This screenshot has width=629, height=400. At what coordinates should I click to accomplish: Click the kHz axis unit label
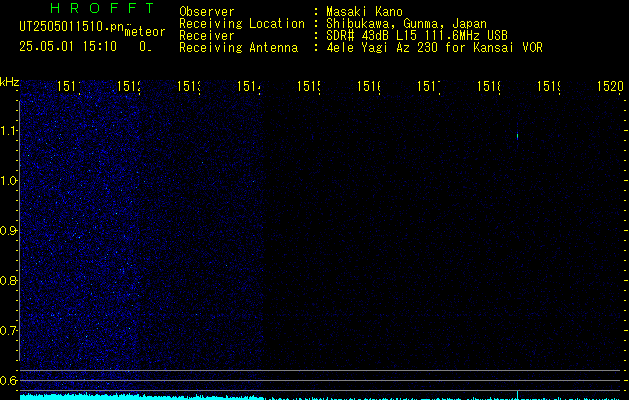click(9, 82)
